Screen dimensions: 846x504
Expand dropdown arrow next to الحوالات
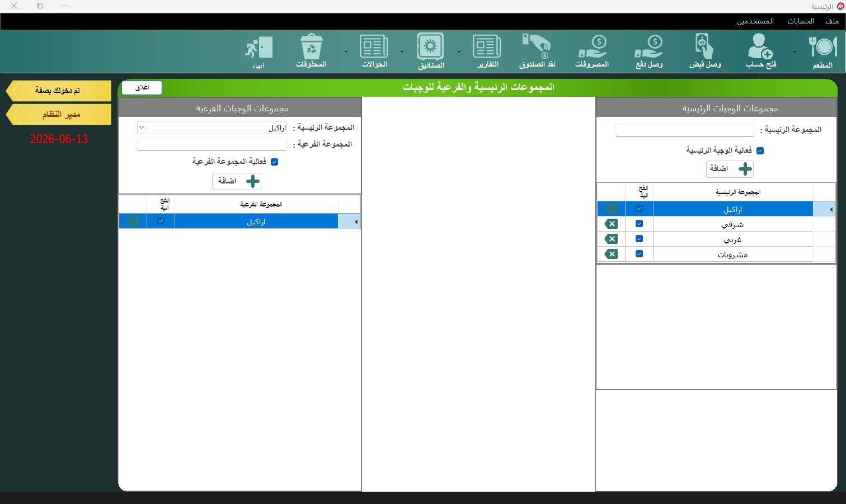point(346,51)
